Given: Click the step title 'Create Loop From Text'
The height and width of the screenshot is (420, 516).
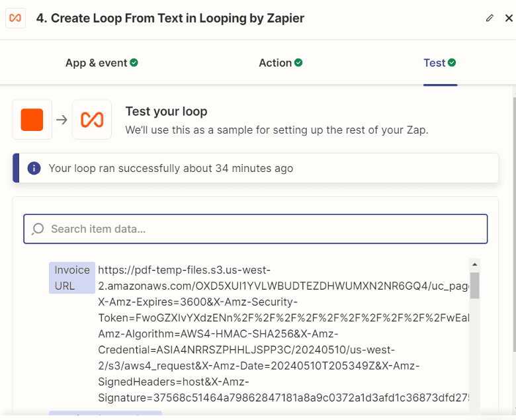Looking at the screenshot, I should [170, 18].
